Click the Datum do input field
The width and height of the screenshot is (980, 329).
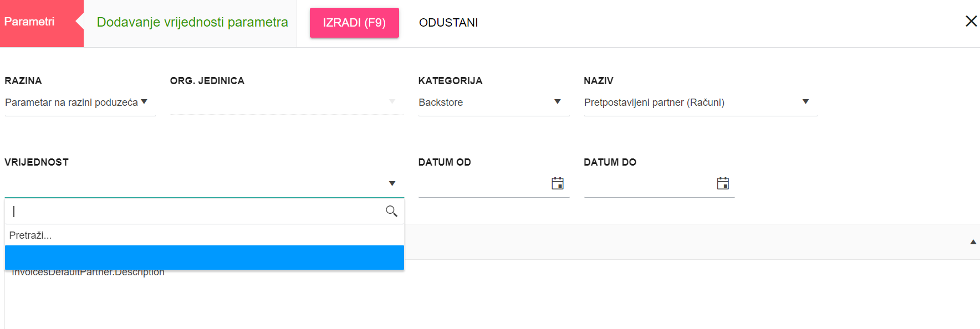click(647, 184)
